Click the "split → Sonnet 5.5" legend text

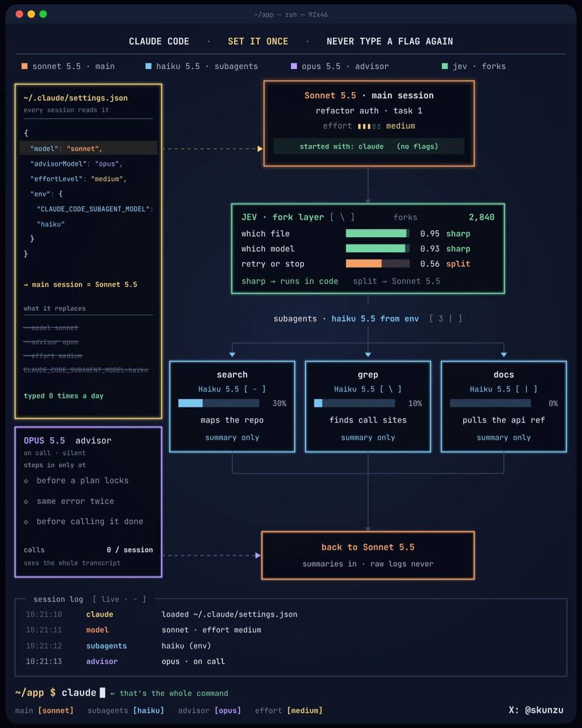[397, 281]
